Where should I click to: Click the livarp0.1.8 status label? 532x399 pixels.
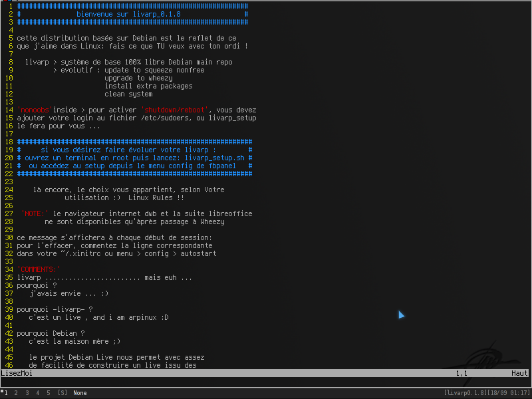click(465, 393)
